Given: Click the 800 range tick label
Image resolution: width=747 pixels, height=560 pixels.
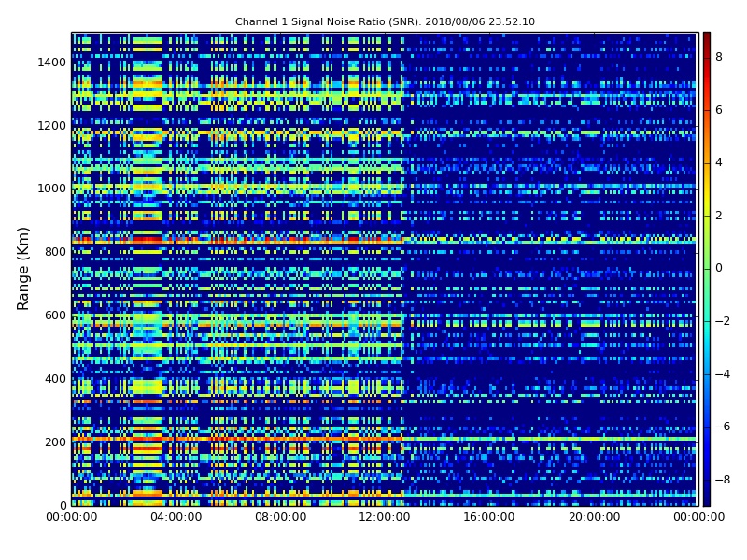Looking at the screenshot, I should point(55,252).
